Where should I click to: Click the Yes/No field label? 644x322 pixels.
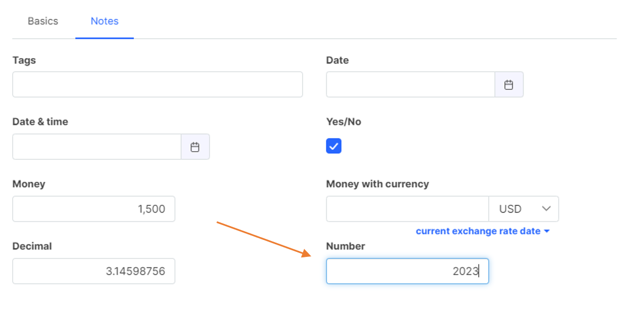(343, 122)
